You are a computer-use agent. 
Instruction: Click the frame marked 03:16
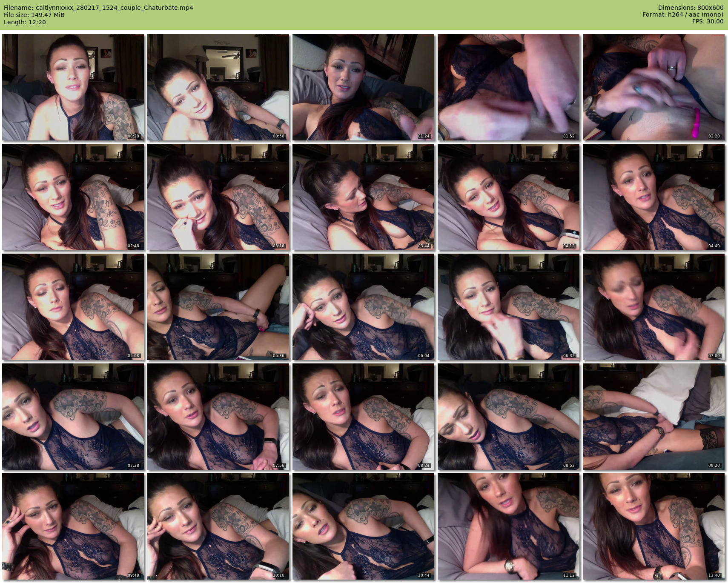tap(218, 197)
